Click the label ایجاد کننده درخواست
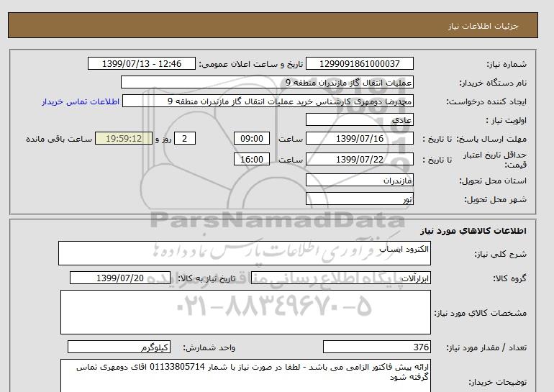The width and height of the screenshot is (554, 392). point(486,101)
